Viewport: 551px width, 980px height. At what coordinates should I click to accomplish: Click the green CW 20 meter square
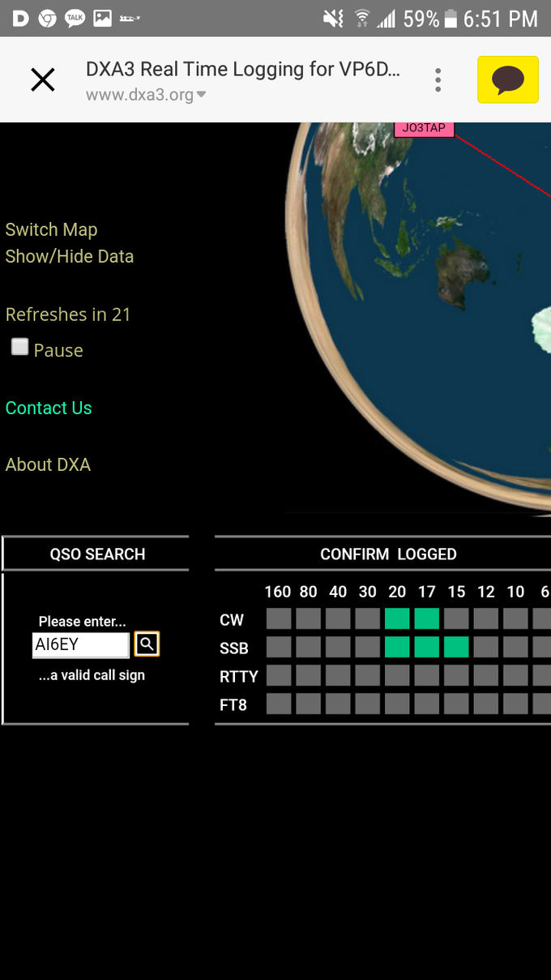tap(397, 619)
